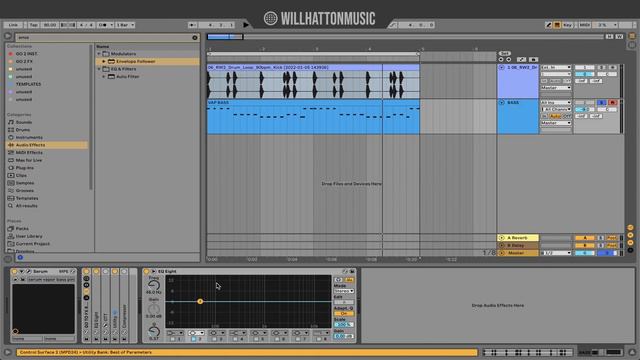Screen dimensions: 640x360
Task: Toggle the Draw Mode pencil icon
Action: (549, 25)
